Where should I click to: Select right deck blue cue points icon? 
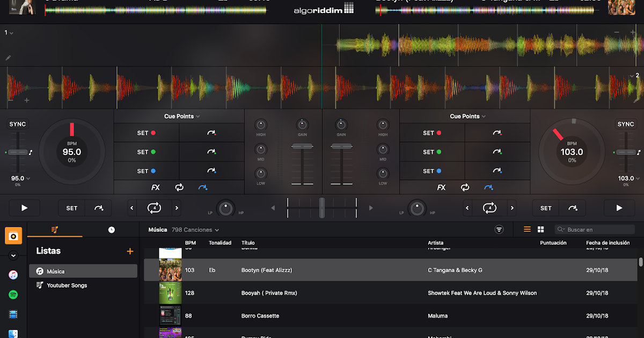pos(488,187)
